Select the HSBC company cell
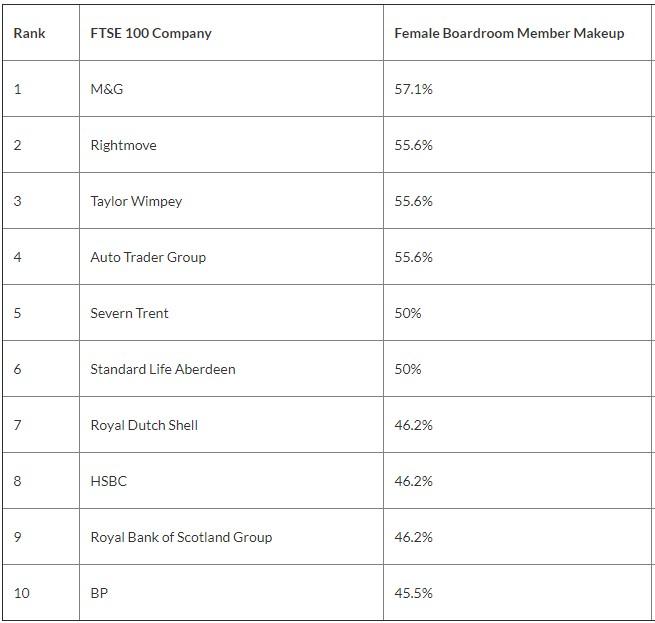The image size is (655, 623). (108, 481)
